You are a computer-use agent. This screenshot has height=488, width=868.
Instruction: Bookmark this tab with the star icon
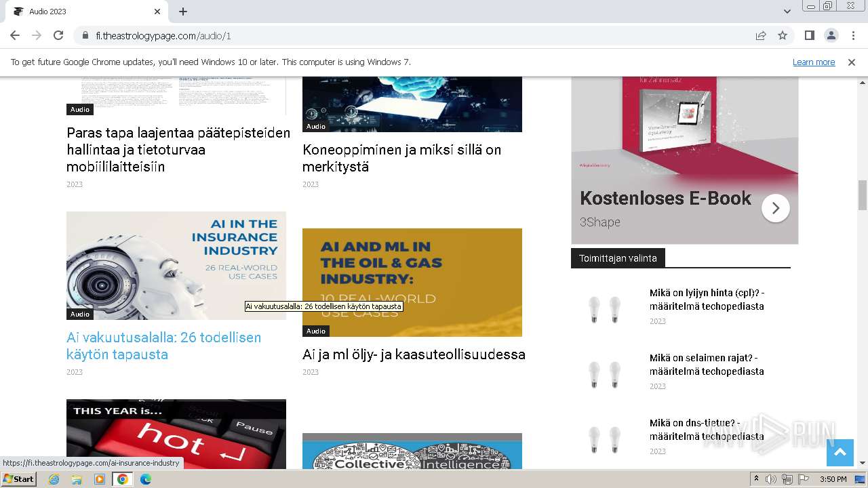pyautogui.click(x=783, y=35)
